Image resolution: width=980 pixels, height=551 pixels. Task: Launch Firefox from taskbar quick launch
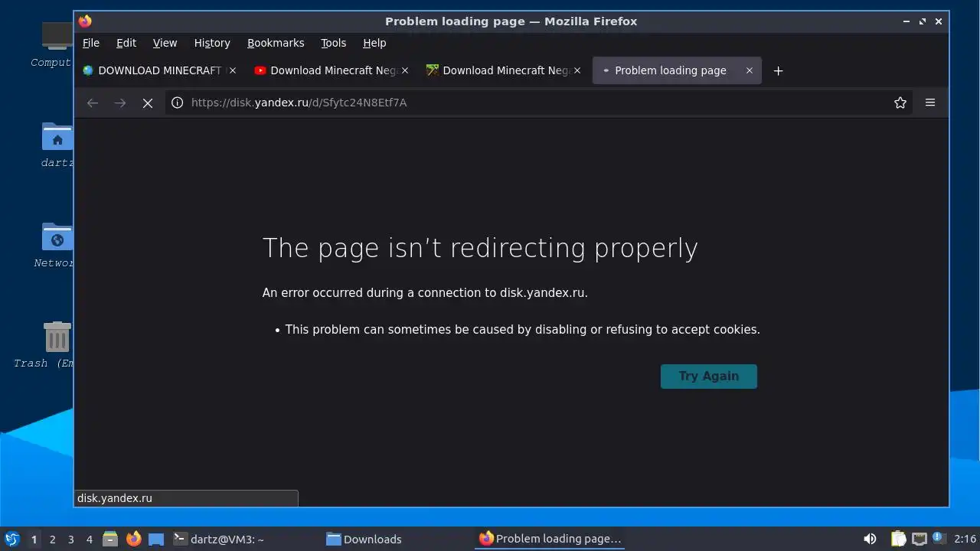coord(133,539)
